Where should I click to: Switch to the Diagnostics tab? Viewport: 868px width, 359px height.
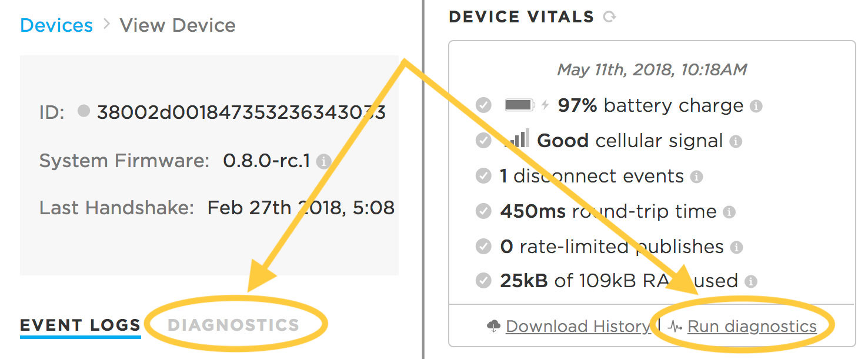[x=233, y=325]
